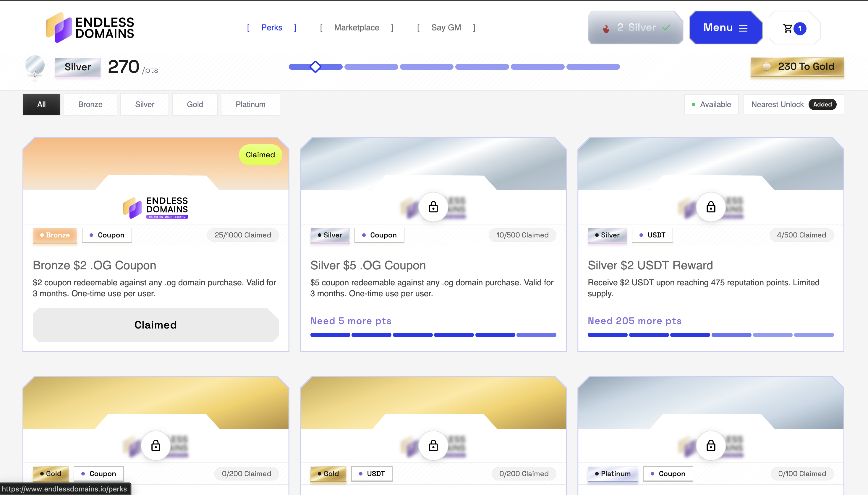Image resolution: width=868 pixels, height=495 pixels.
Task: Open Silver $5 .OG Coupon title
Action: pos(368,265)
